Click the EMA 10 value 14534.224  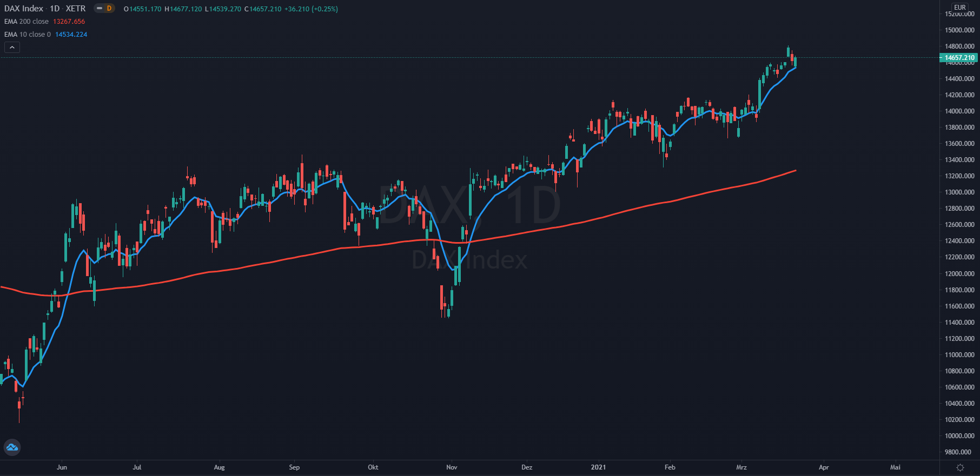tap(71, 35)
